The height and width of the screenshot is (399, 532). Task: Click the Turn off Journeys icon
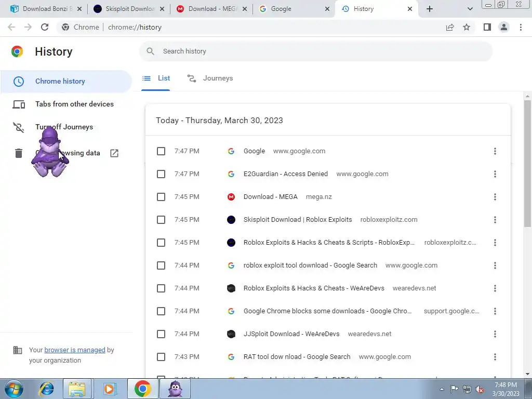[x=19, y=127]
